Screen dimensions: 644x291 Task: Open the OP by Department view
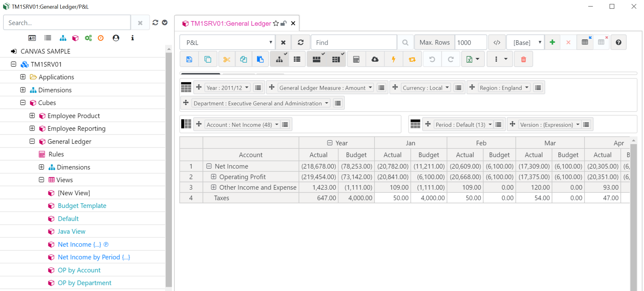point(84,283)
